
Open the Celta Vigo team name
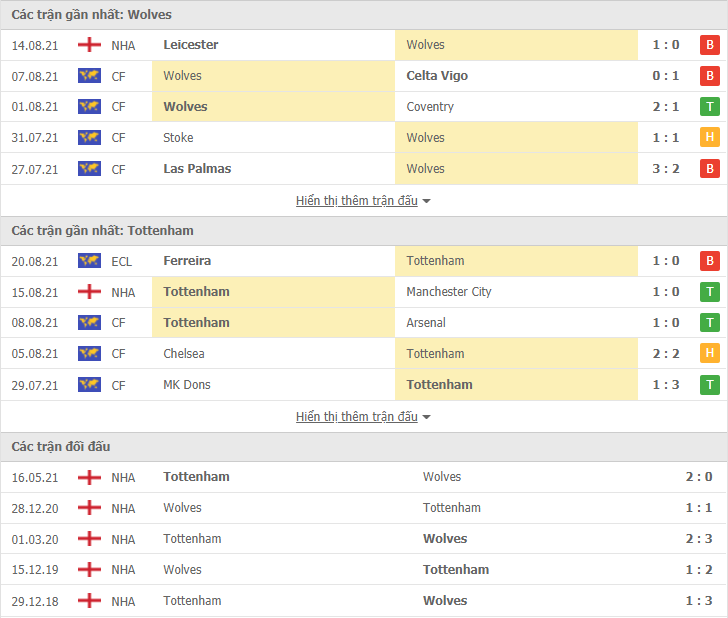[437, 76]
